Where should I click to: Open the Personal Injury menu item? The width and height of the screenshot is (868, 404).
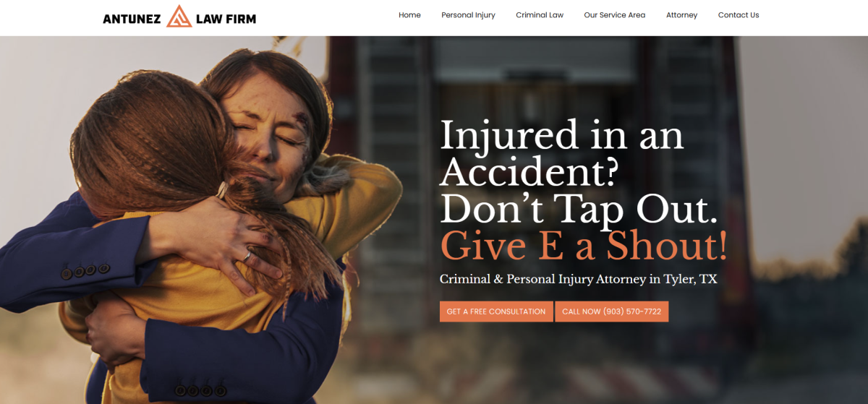pos(468,15)
